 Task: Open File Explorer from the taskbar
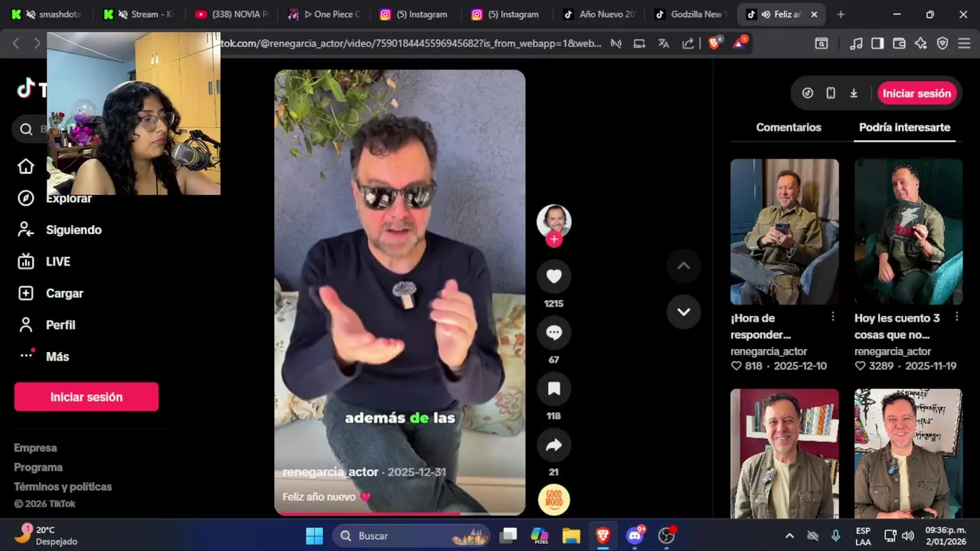[x=571, y=536]
